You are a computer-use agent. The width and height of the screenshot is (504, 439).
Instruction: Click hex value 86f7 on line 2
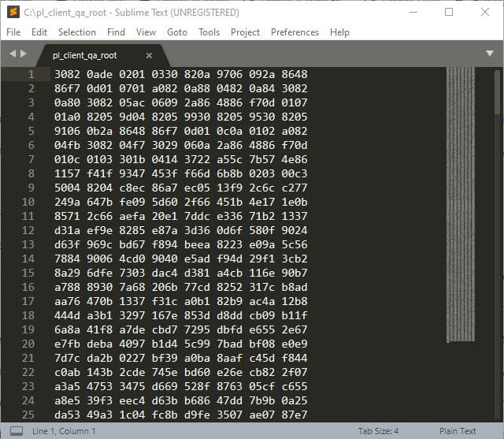tap(67, 88)
